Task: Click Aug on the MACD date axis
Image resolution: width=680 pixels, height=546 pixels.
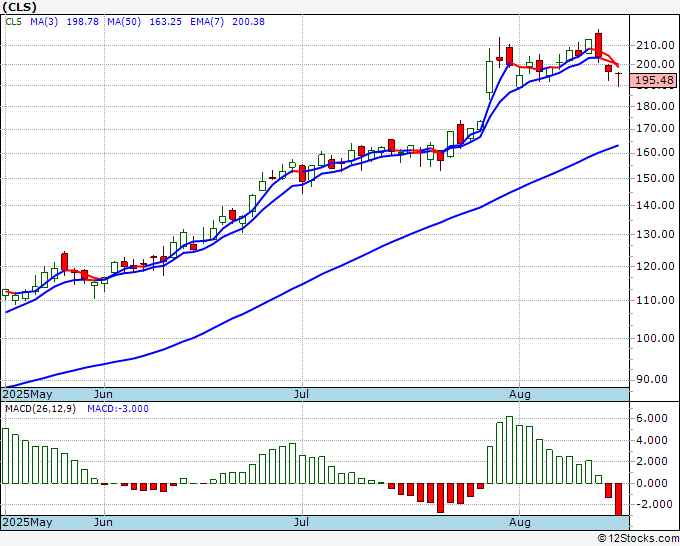Action: point(520,522)
